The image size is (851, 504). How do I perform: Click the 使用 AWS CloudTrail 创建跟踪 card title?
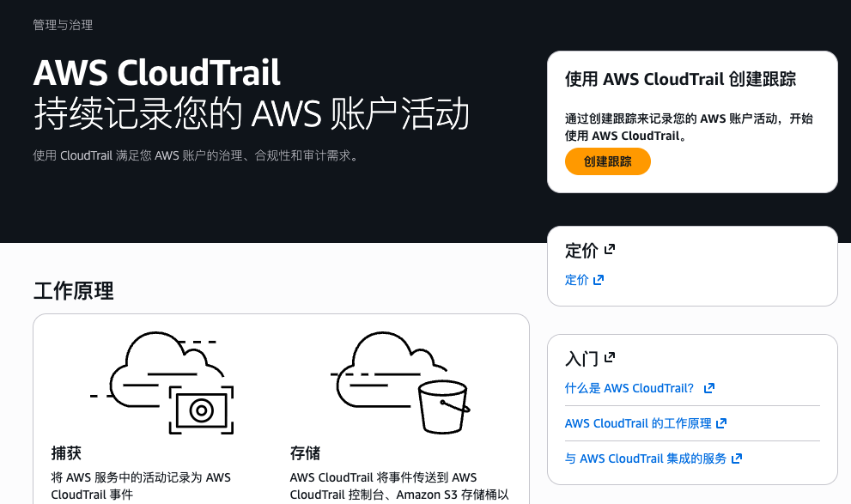pyautogui.click(x=680, y=79)
